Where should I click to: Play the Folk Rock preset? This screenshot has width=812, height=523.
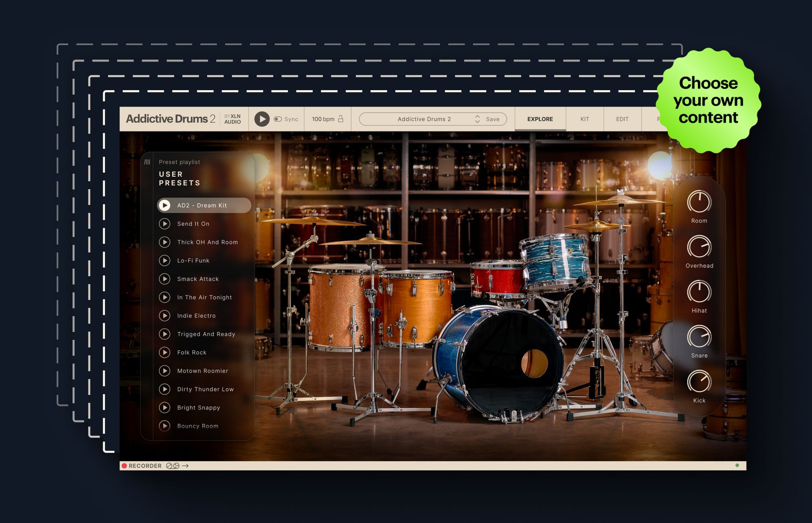coord(165,352)
